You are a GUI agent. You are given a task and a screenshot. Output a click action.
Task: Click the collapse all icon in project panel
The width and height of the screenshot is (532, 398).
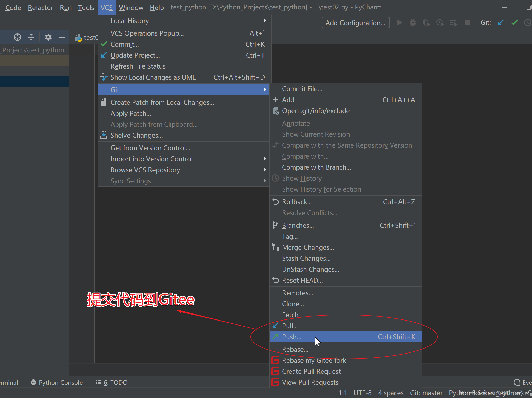[x=31, y=37]
